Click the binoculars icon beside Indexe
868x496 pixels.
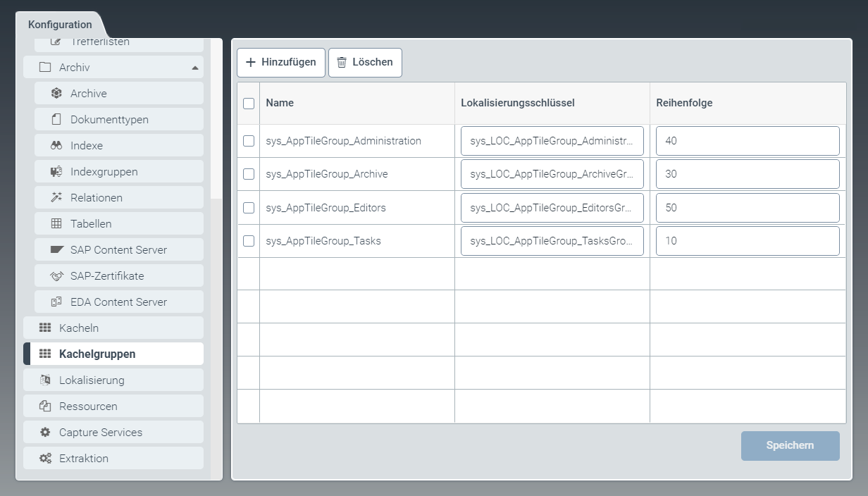tap(56, 146)
